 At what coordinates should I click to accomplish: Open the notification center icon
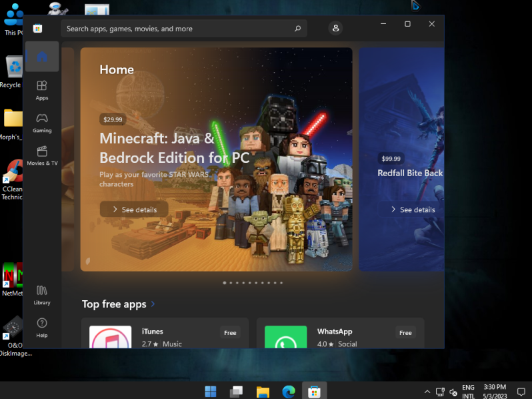[x=521, y=392]
